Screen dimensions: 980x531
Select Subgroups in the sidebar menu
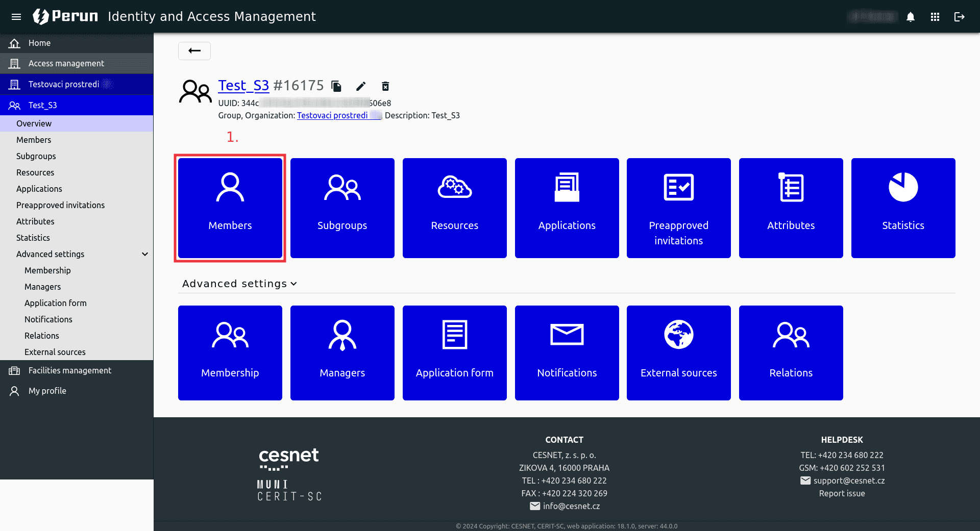click(36, 156)
